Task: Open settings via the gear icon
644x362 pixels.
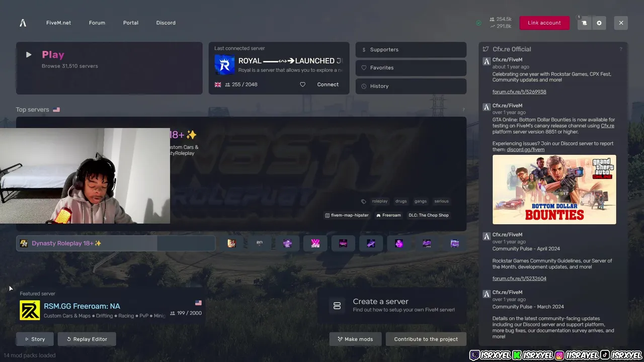Action: [x=599, y=23]
